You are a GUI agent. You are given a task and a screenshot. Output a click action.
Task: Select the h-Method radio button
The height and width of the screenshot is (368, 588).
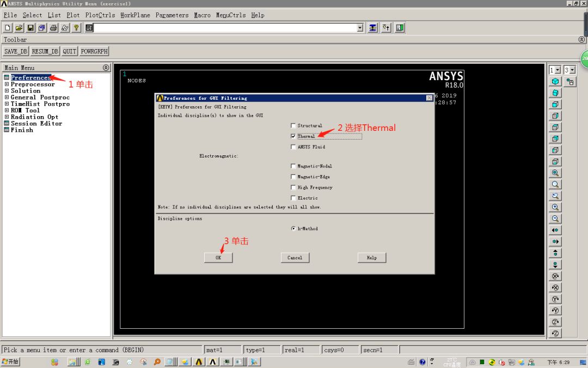pos(293,228)
